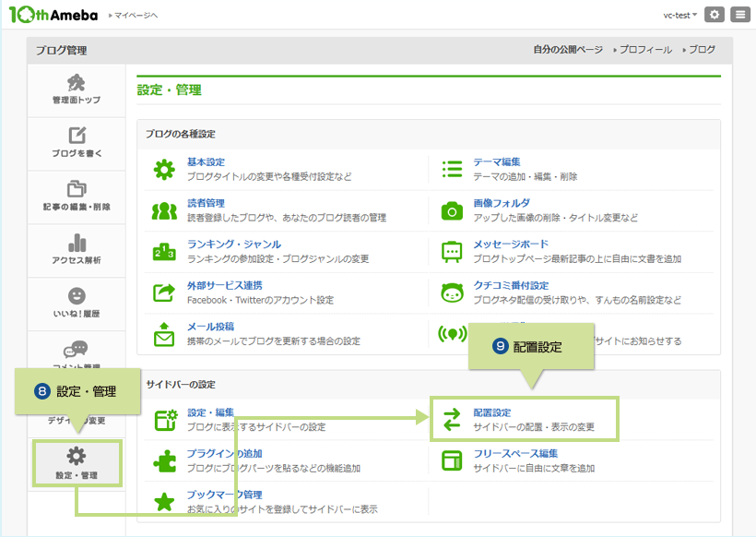
Task: Open 記事の編集・削除 folder icon
Action: pos(77,188)
